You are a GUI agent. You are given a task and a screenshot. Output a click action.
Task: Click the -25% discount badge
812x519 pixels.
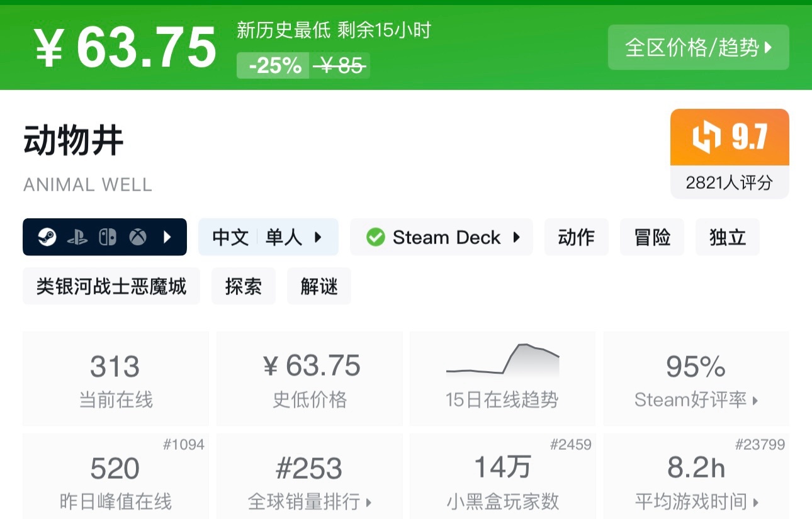[x=272, y=65]
